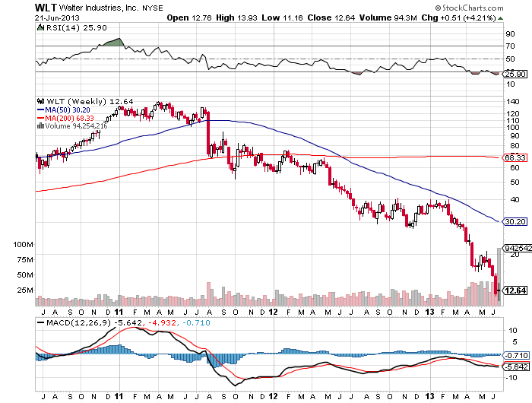Viewport: 532px width, 403px height.
Task: Click the MA(200) 68.33 legend text
Action: (x=70, y=118)
